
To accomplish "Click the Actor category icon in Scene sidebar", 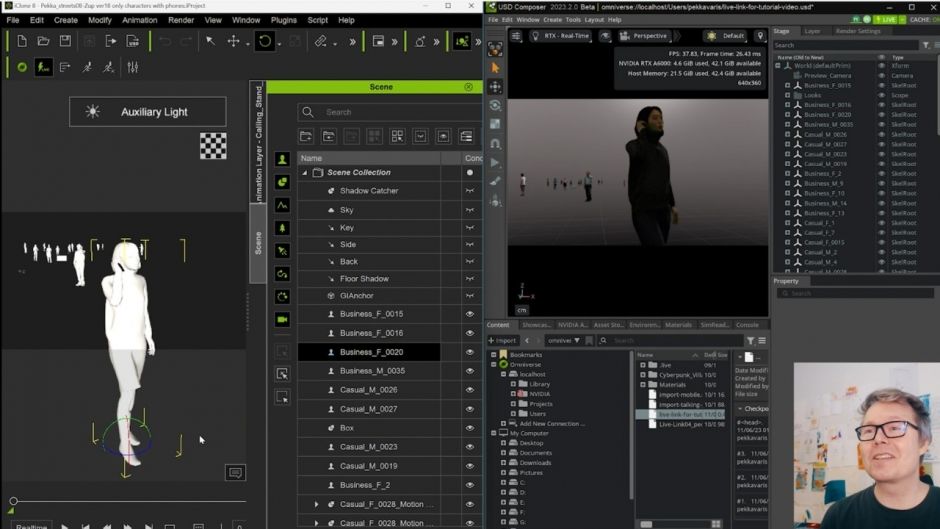I will [x=282, y=159].
